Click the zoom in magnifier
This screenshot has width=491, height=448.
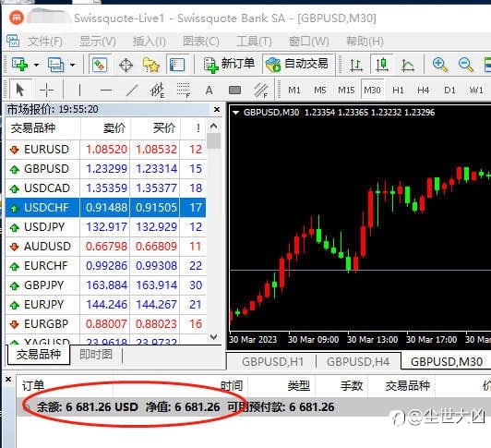[440, 65]
